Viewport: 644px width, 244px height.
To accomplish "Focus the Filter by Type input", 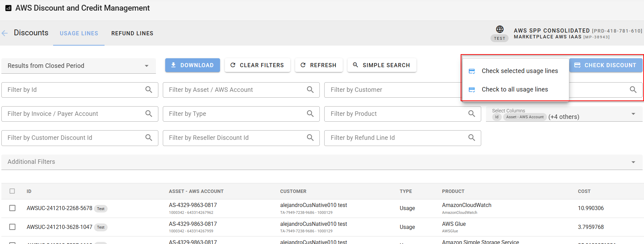I will click(241, 114).
